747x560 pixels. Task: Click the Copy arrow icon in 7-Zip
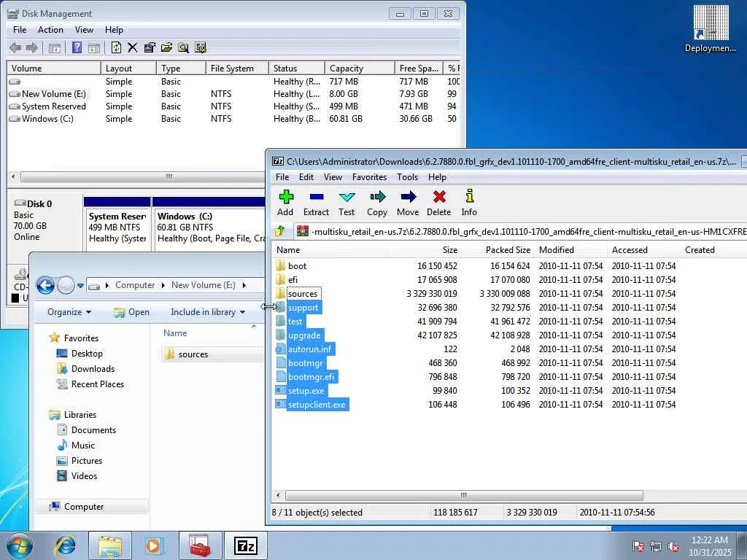(377, 197)
